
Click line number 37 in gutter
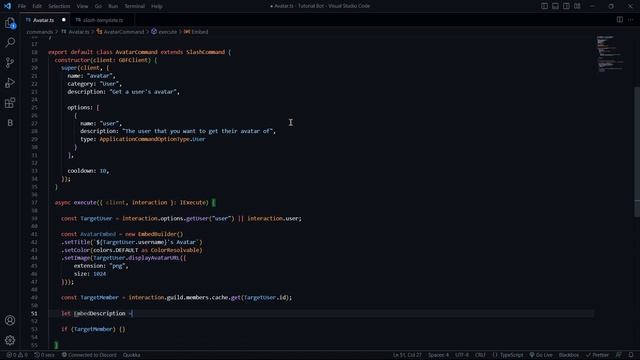point(34,202)
